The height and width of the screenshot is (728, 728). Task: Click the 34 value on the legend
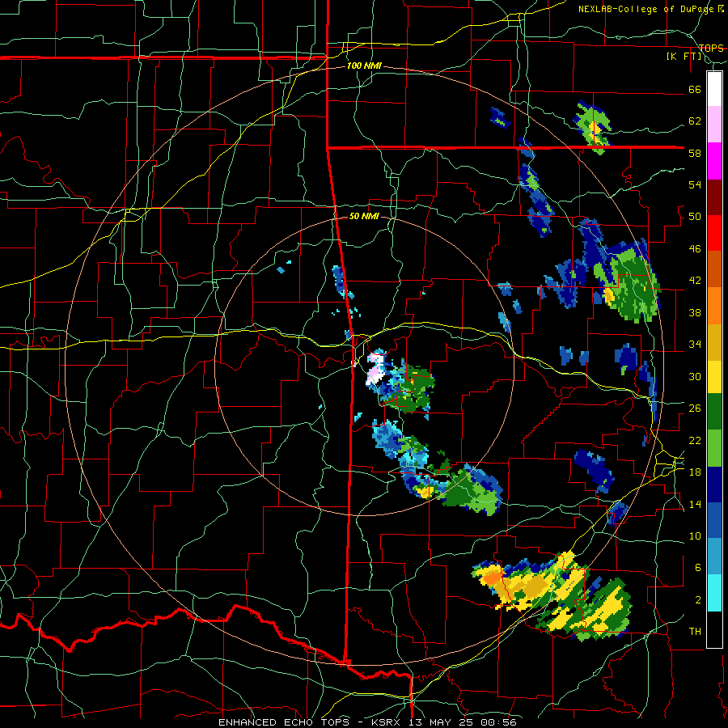pos(695,345)
